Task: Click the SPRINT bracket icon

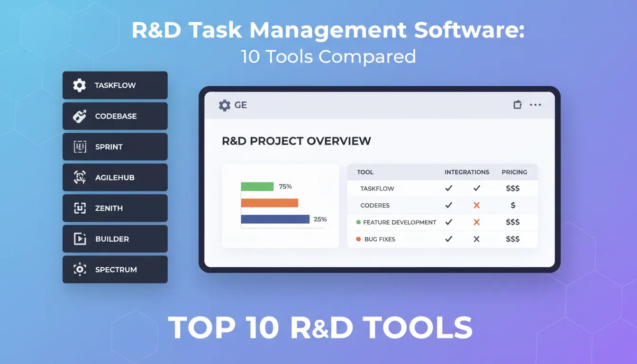Action: [x=80, y=147]
